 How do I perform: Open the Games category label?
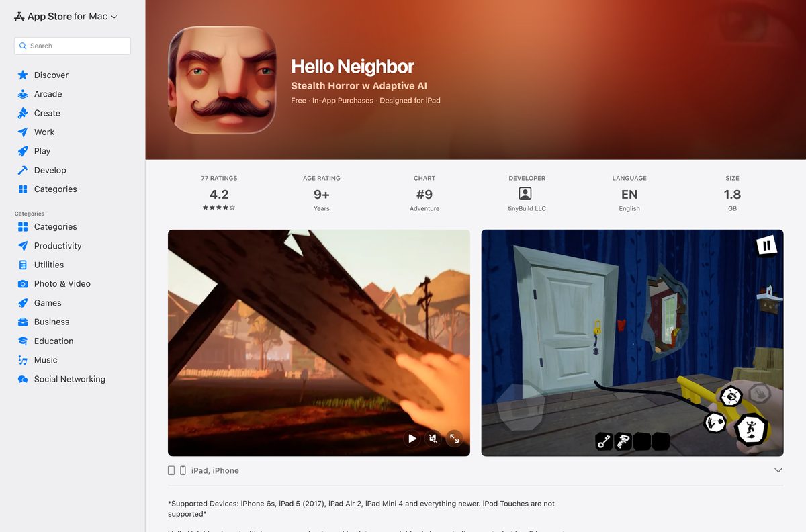(48, 303)
